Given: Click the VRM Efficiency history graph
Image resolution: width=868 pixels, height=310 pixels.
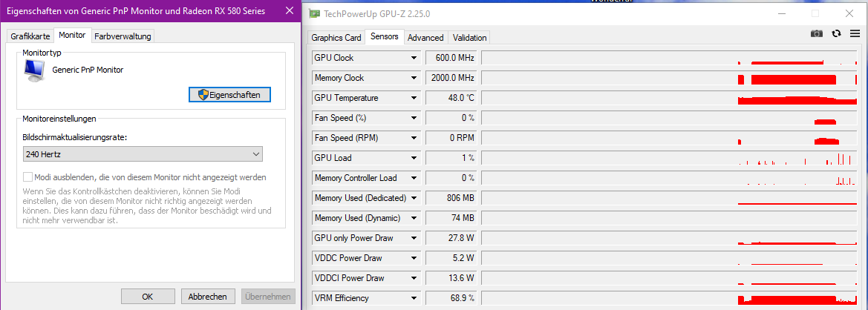Looking at the screenshot, I should click(670, 298).
